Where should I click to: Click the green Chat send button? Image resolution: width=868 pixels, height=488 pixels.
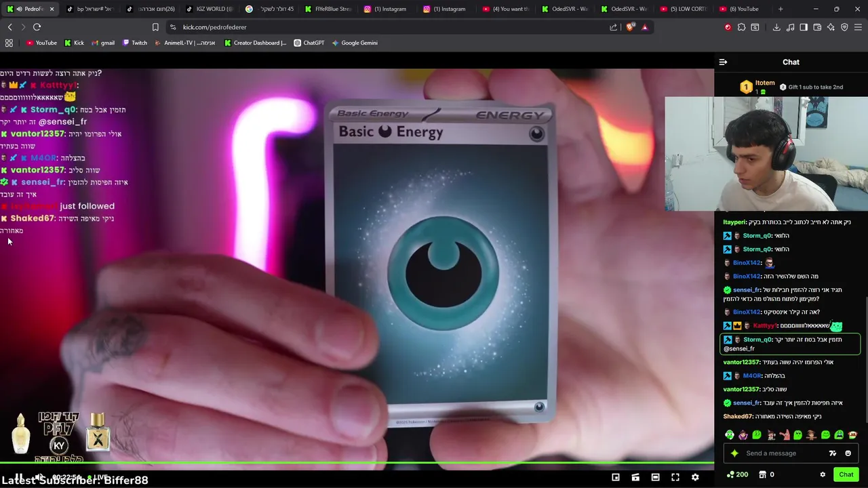click(x=846, y=474)
